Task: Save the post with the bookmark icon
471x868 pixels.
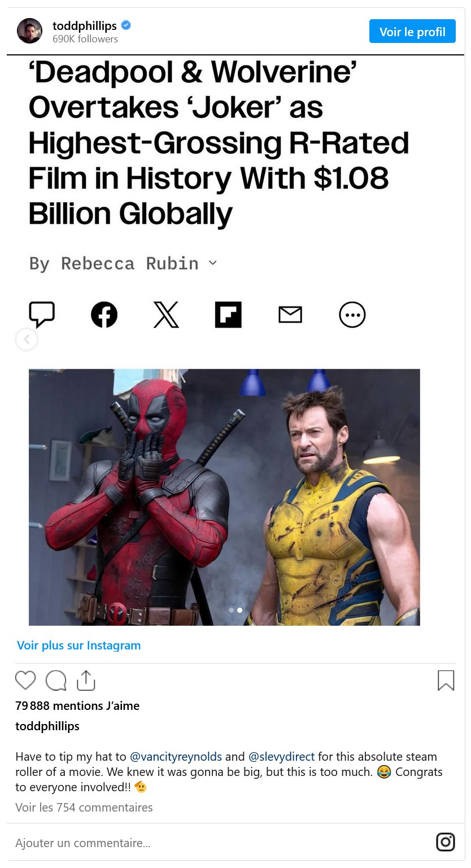Action: coord(446,681)
